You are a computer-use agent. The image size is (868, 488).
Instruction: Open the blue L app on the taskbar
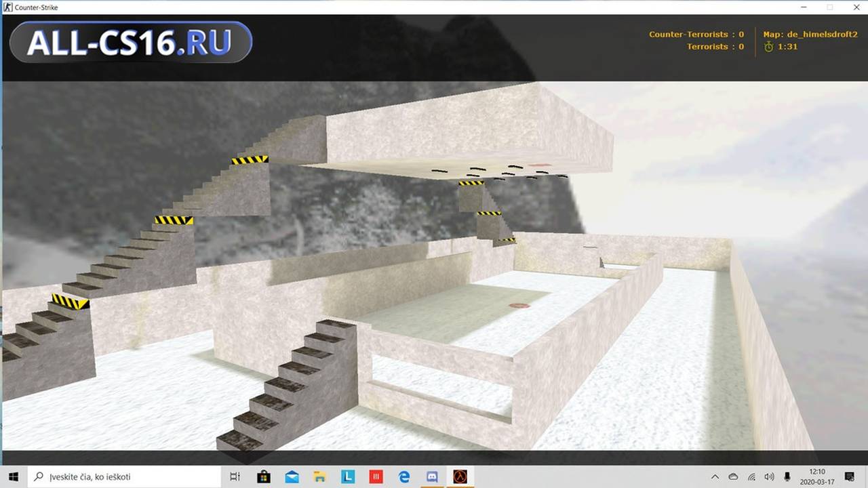pos(348,476)
